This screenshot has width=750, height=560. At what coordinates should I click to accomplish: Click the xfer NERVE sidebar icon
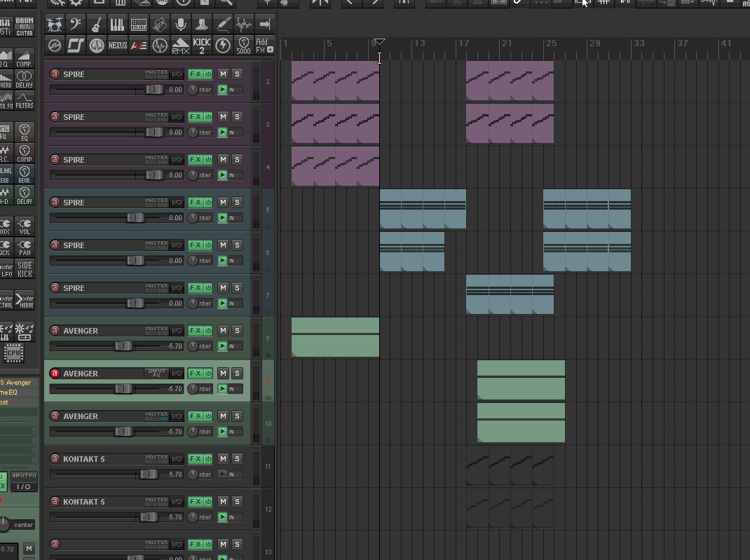(x=25, y=301)
